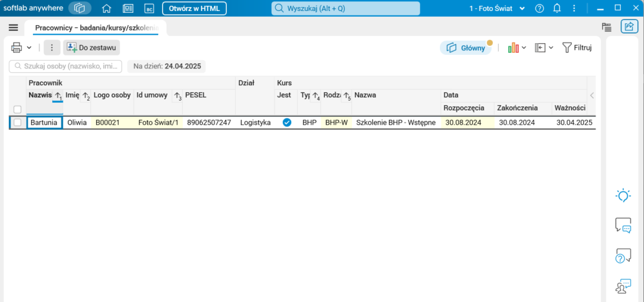Open the chat messages icon in sidebar
The height and width of the screenshot is (302, 644).
tap(623, 225)
